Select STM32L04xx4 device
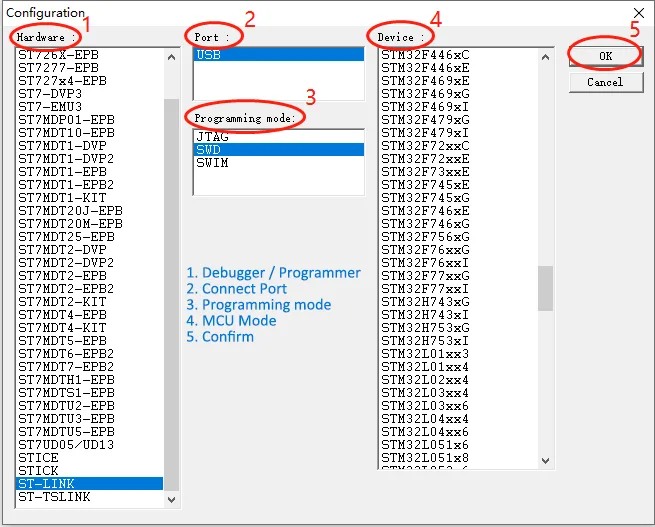655x527 pixels. tap(458, 418)
